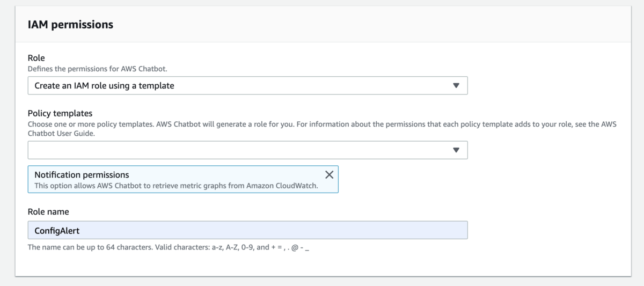Viewport: 644px width, 286px height.
Task: Click the Role dropdown arrow icon
Action: point(456,86)
